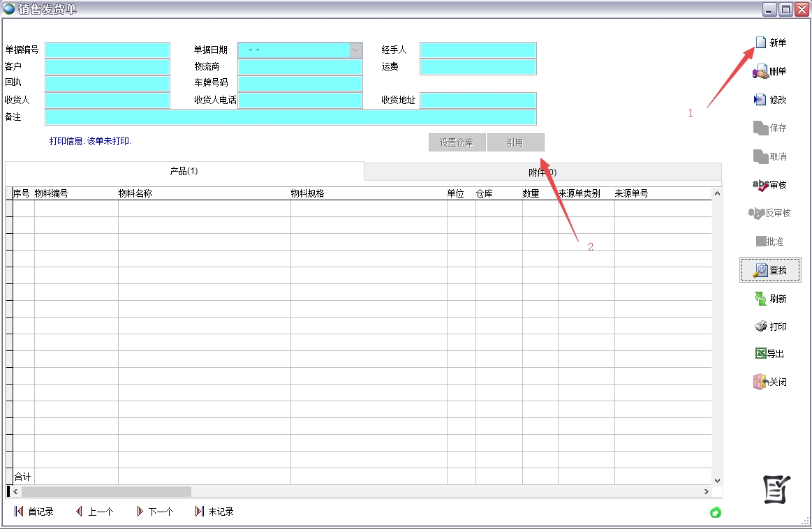Viewport: 812px width, 529px height.
Task: Click the 删单 (Delete order) icon
Action: click(x=760, y=72)
